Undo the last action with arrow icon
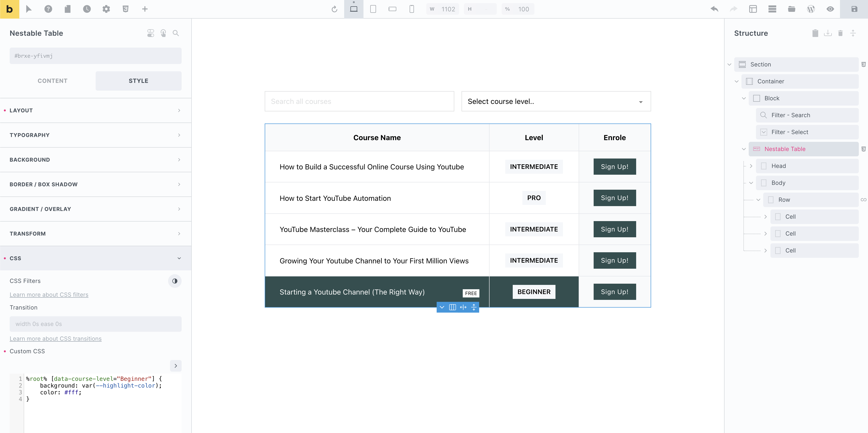 point(714,9)
